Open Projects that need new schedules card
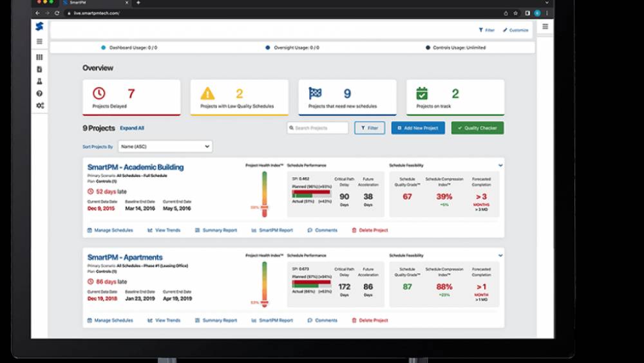The image size is (644, 363). point(348,97)
